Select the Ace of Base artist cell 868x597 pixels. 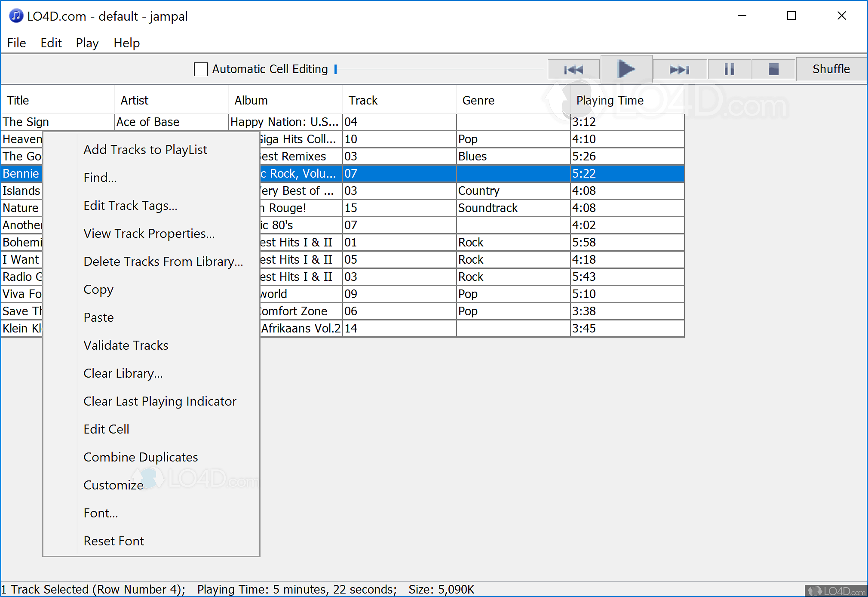171,122
